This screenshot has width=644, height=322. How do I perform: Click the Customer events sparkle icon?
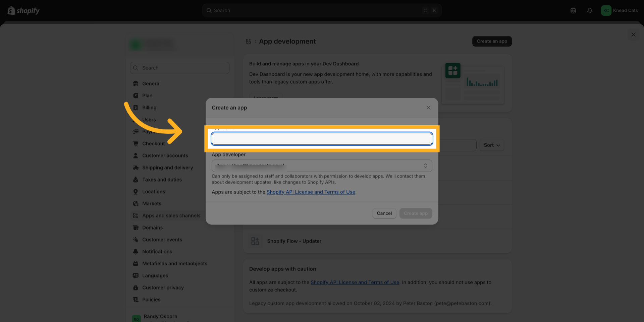(x=136, y=240)
